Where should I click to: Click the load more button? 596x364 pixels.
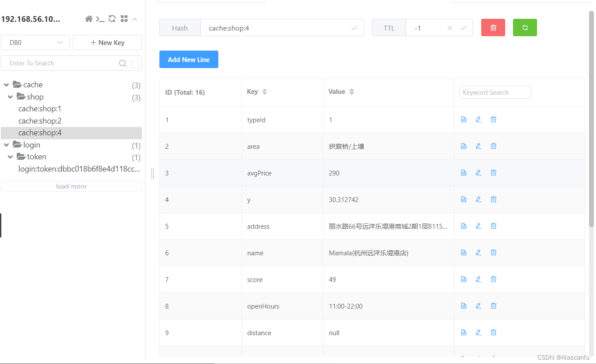pyautogui.click(x=72, y=186)
